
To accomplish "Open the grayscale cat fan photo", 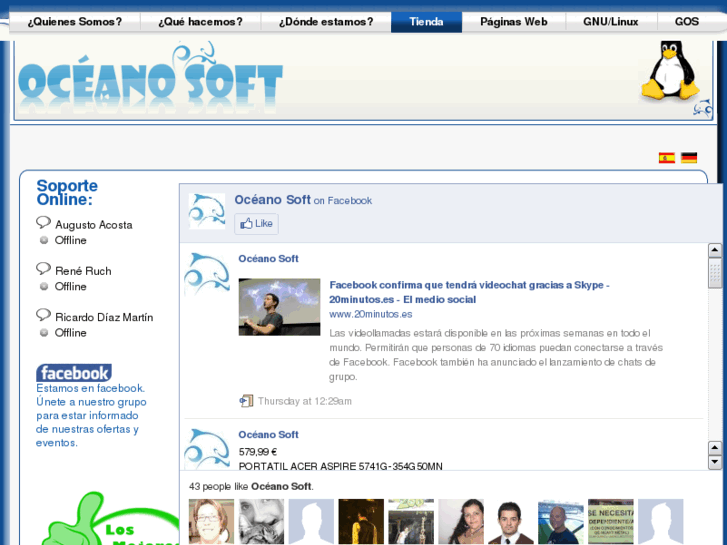I will click(x=261, y=521).
